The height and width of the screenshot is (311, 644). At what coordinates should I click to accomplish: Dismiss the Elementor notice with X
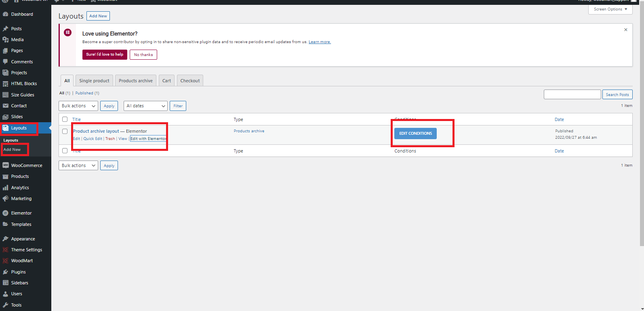point(626,30)
